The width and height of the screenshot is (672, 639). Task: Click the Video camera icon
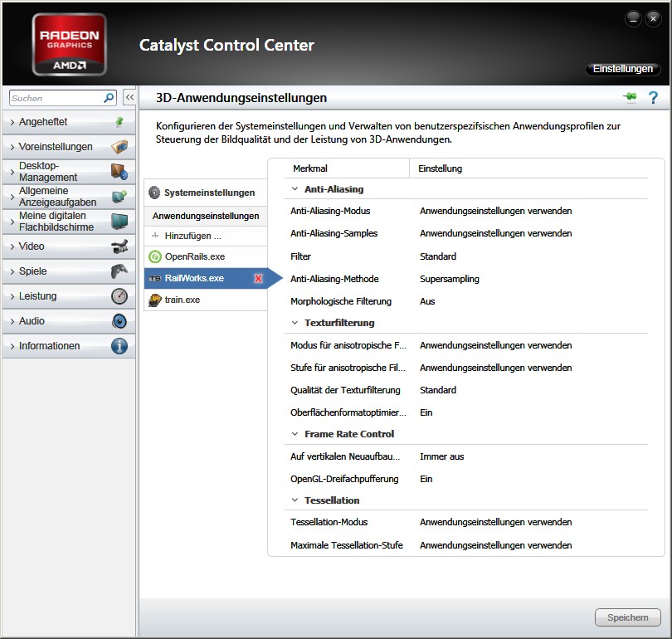point(119,246)
